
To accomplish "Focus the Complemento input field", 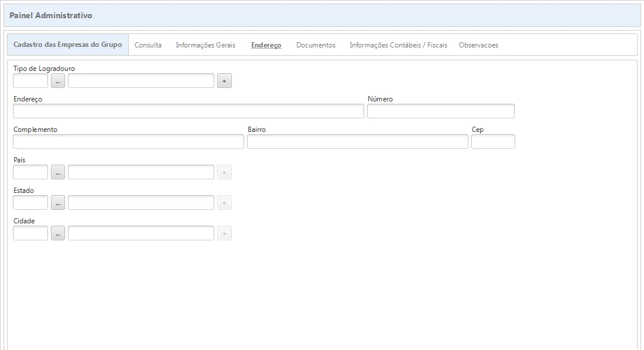I will pyautogui.click(x=129, y=142).
